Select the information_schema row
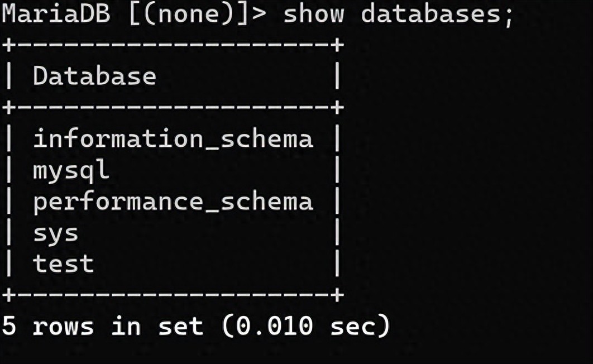The width and height of the screenshot is (593, 364). tap(173, 138)
